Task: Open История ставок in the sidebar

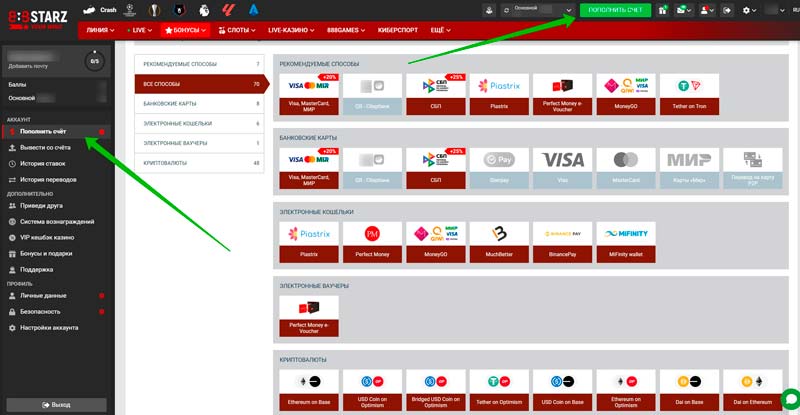Action: [x=45, y=163]
